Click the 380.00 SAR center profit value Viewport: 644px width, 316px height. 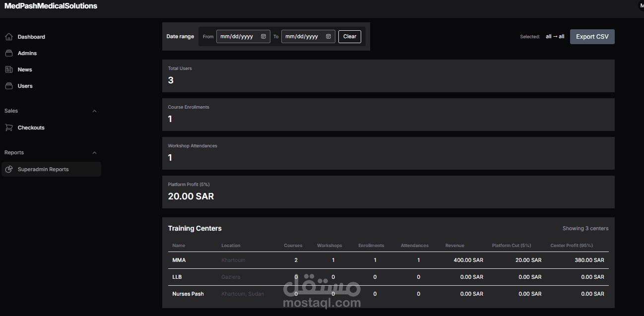(x=589, y=260)
